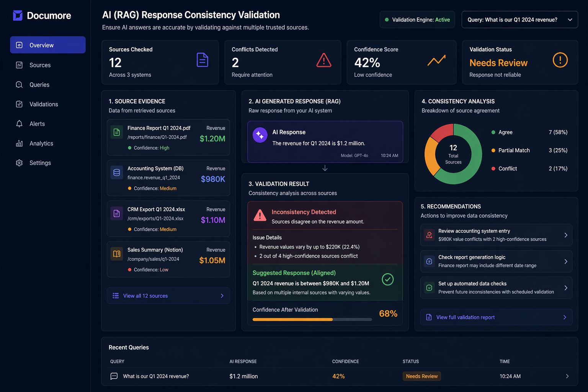Click the Sales Summary Notion book icon

117,254
